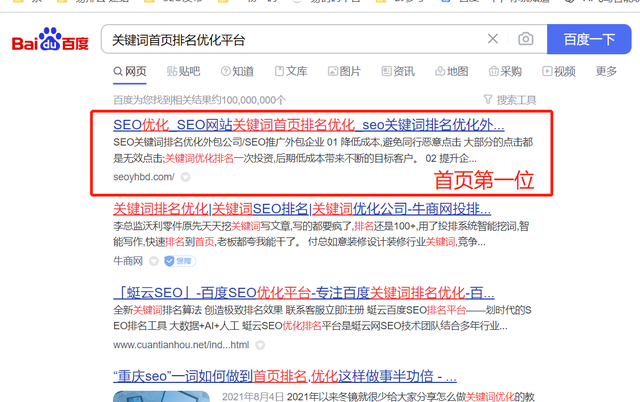Image resolution: width=640 pixels, height=402 pixels.
Task: Click the 牛商网 source label
Action: click(x=128, y=261)
